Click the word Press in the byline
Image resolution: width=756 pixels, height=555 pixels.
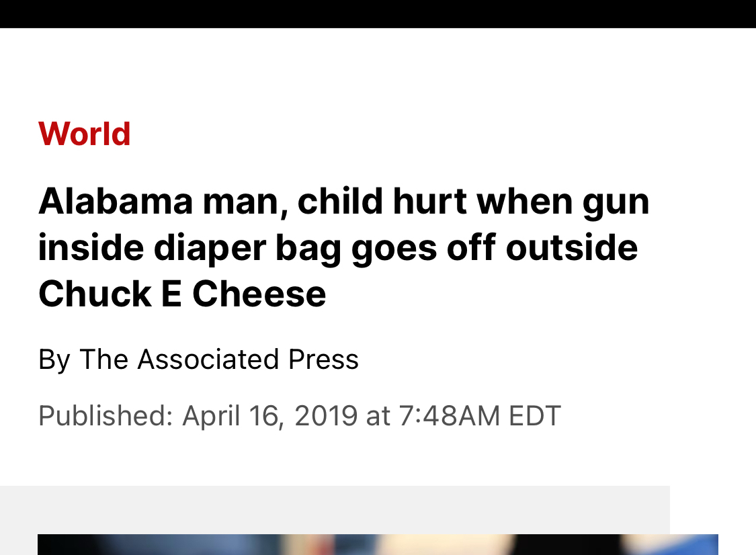323,359
